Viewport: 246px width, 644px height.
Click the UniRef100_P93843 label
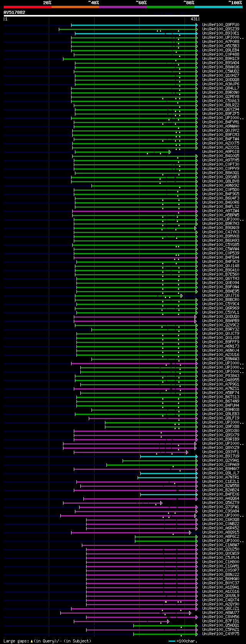coord(221,376)
